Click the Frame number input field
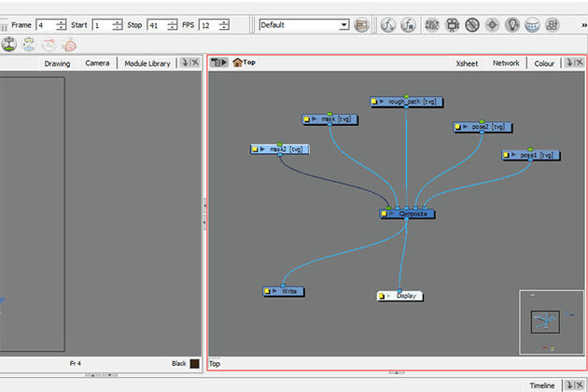This screenshot has width=588, height=392. [45, 24]
